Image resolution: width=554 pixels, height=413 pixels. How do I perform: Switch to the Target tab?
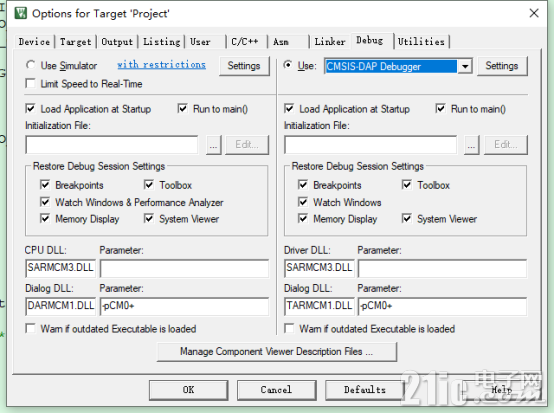pos(76,42)
